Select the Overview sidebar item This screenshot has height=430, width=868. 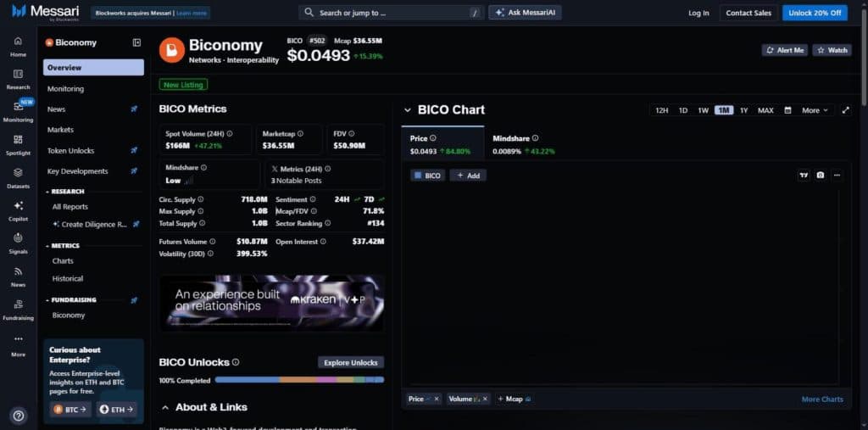point(93,68)
